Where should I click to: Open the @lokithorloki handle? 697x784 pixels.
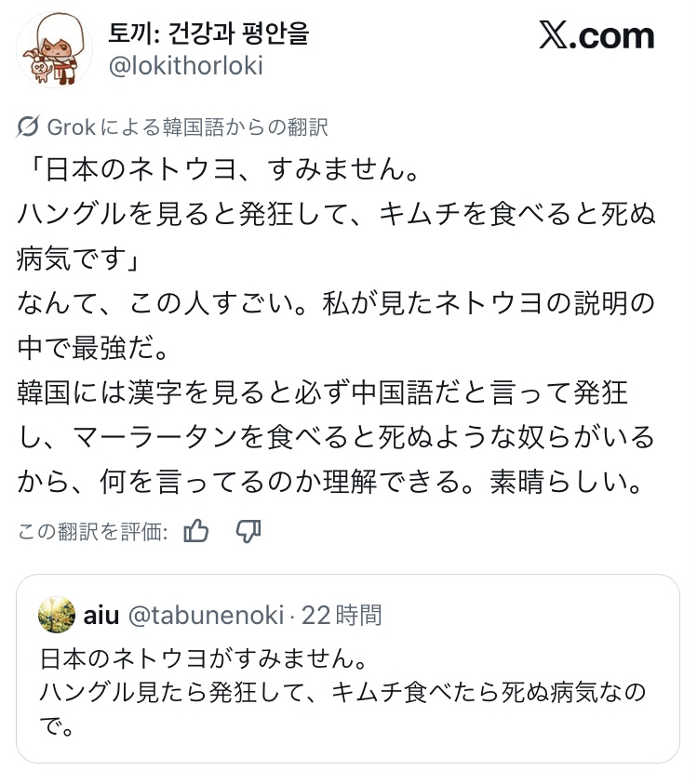point(186,66)
